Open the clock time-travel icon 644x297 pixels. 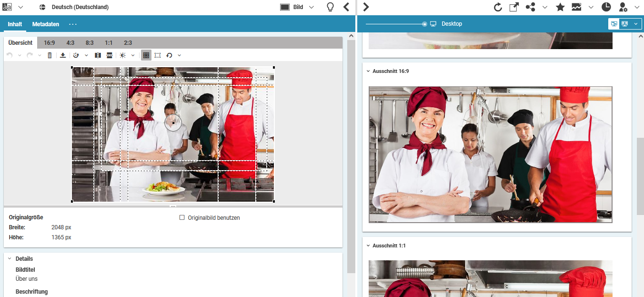point(606,7)
